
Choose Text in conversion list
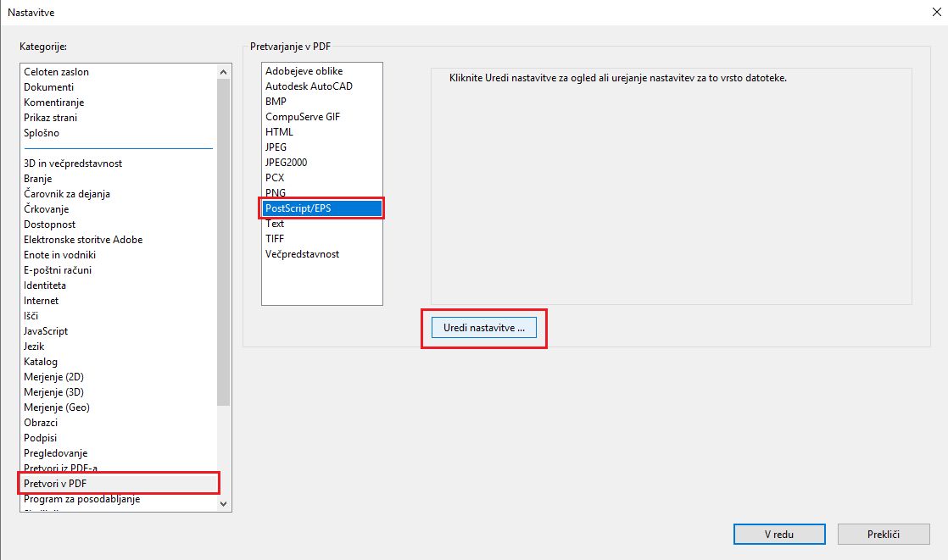(275, 224)
